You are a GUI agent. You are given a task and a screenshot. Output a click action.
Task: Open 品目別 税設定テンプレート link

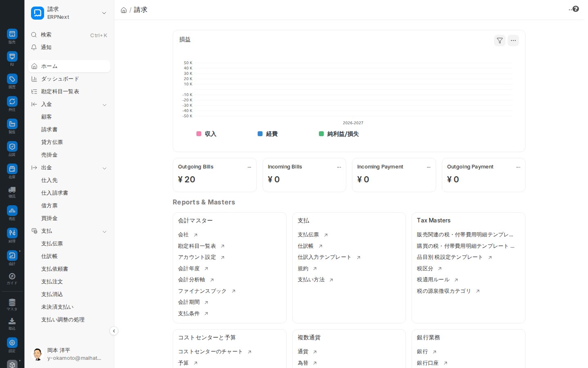pos(450,257)
